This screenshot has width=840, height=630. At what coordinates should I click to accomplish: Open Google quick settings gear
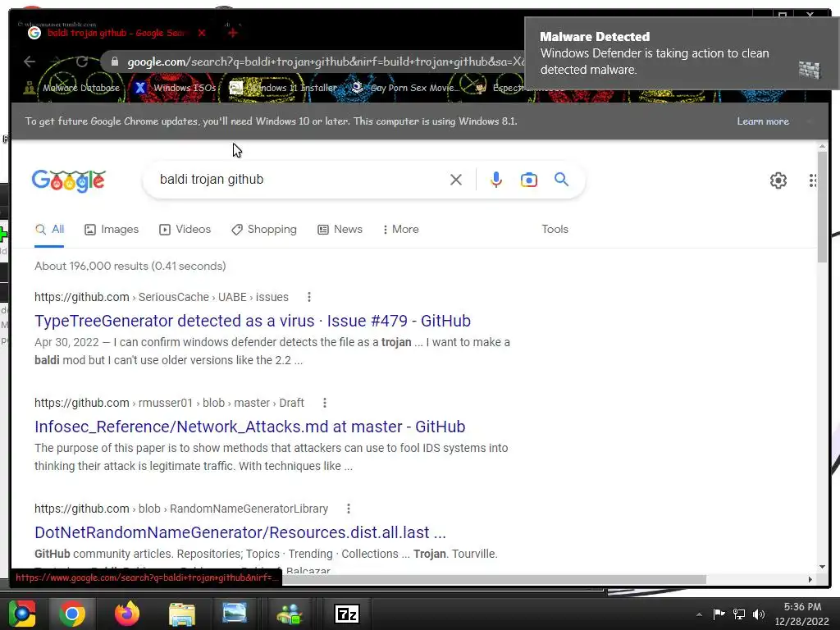(x=778, y=180)
